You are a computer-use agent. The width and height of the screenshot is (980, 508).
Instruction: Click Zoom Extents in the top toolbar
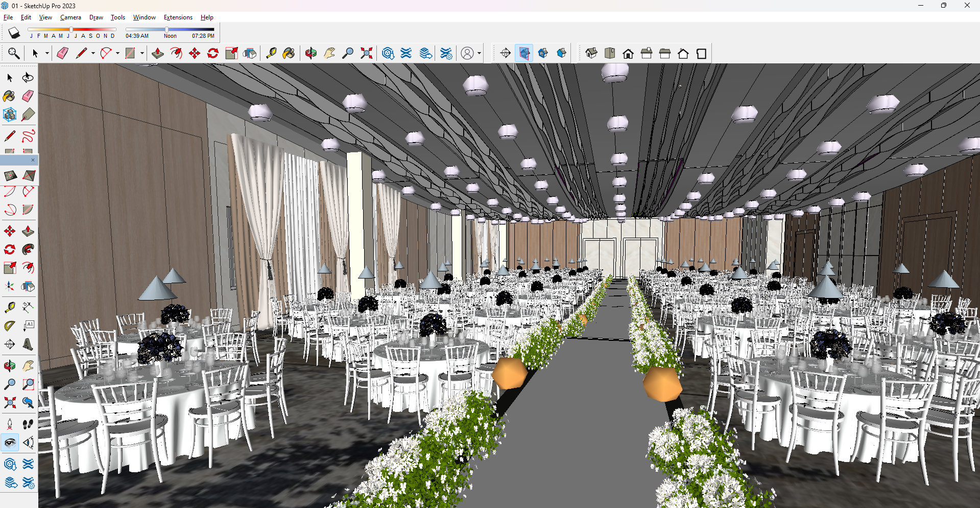366,53
